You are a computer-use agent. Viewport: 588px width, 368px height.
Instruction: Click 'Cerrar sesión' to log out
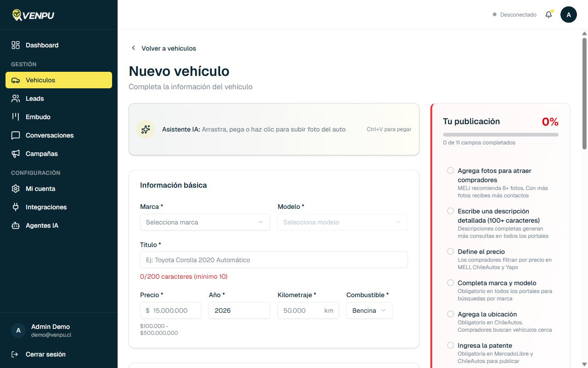(45, 354)
